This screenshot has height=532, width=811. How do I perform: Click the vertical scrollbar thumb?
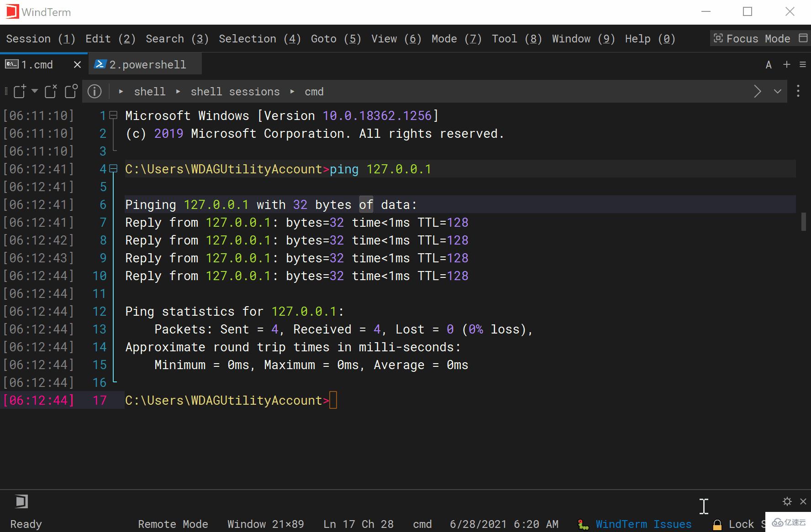pos(804,222)
